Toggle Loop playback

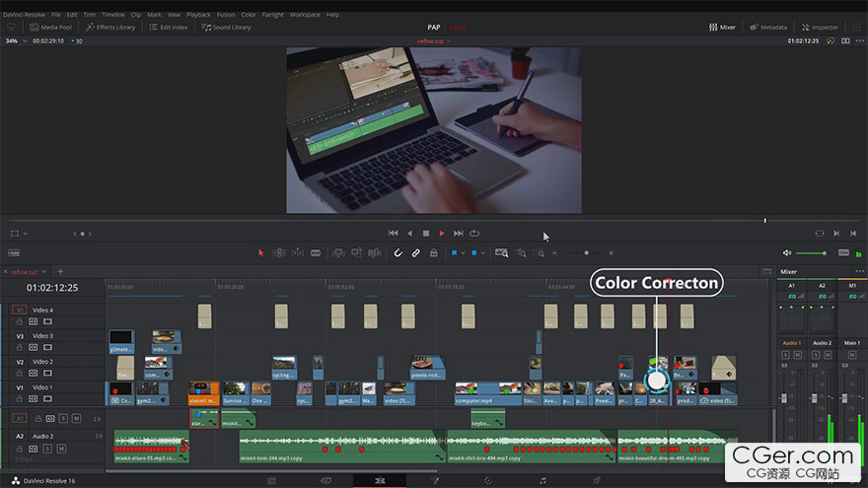474,234
